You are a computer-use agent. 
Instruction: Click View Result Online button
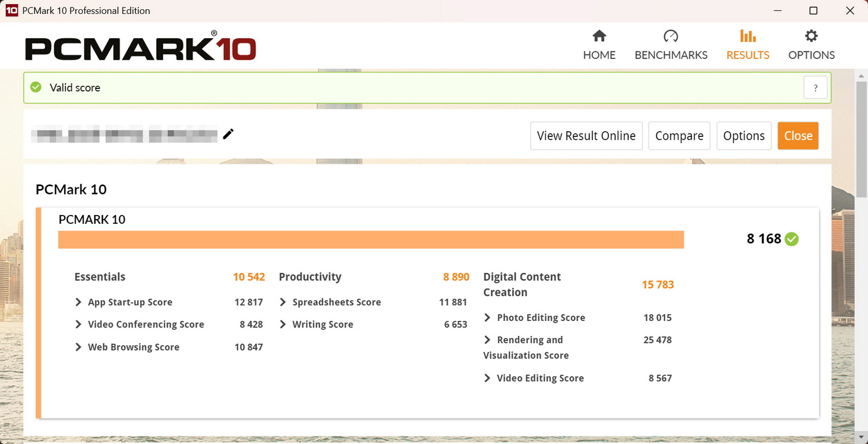(586, 136)
